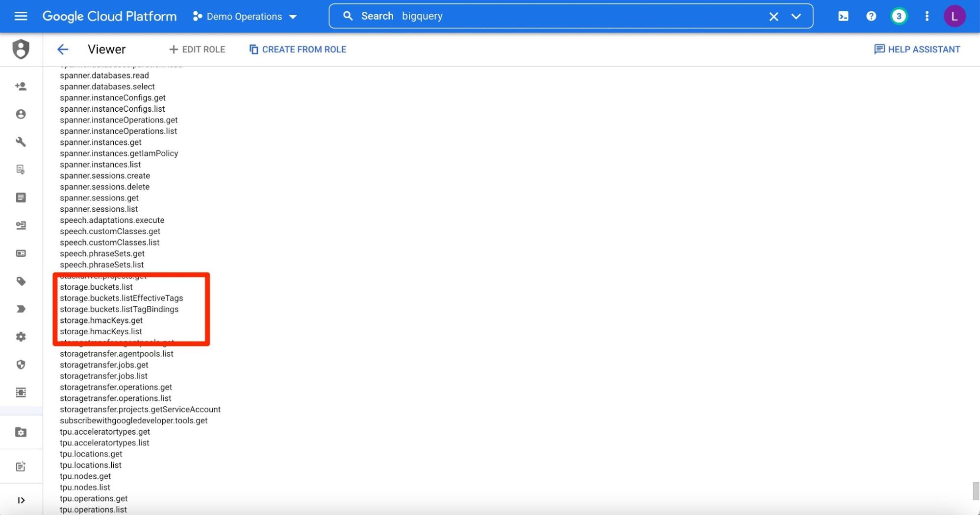Go back with the left arrow
Screen dimensions: 980x515
63,49
